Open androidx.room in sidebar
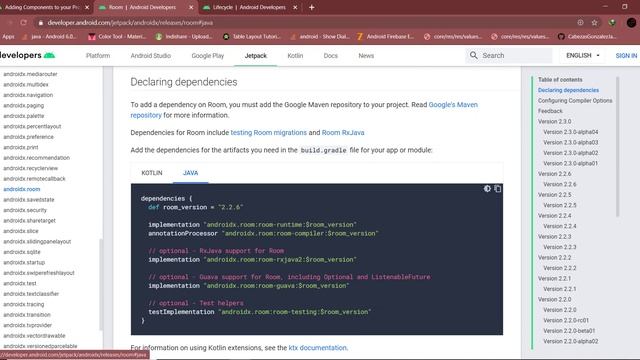The height and width of the screenshot is (360, 640). [22, 189]
